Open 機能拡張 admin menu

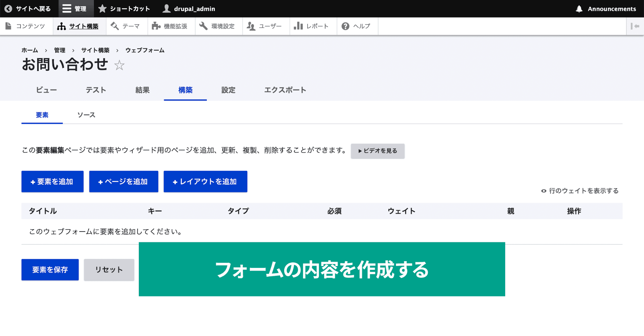pyautogui.click(x=171, y=26)
